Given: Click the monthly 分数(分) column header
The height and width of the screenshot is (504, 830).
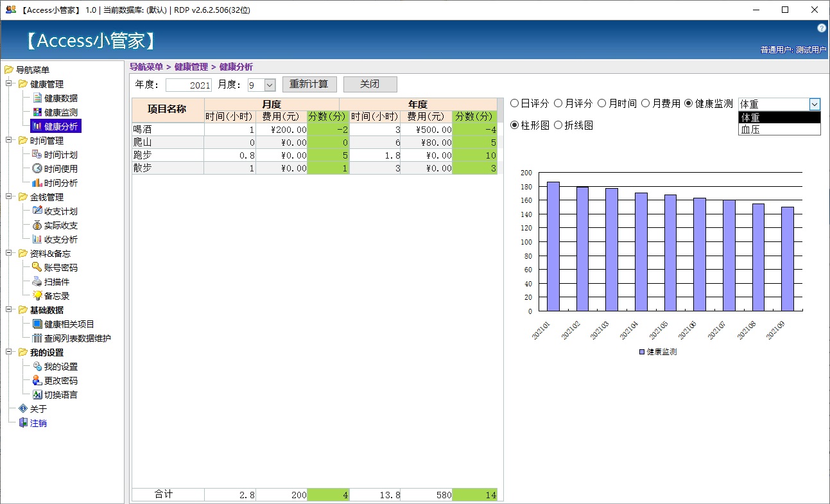Looking at the screenshot, I should coord(328,116).
